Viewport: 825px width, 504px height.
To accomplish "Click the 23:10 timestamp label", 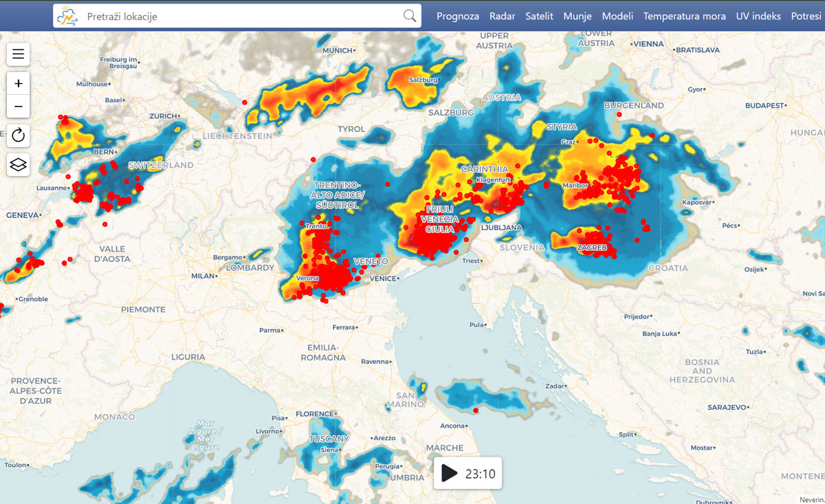I will tap(480, 474).
